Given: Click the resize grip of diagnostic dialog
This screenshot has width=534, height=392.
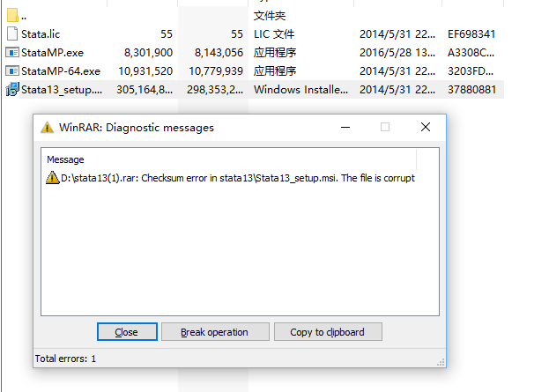Looking at the screenshot, I should (441, 362).
